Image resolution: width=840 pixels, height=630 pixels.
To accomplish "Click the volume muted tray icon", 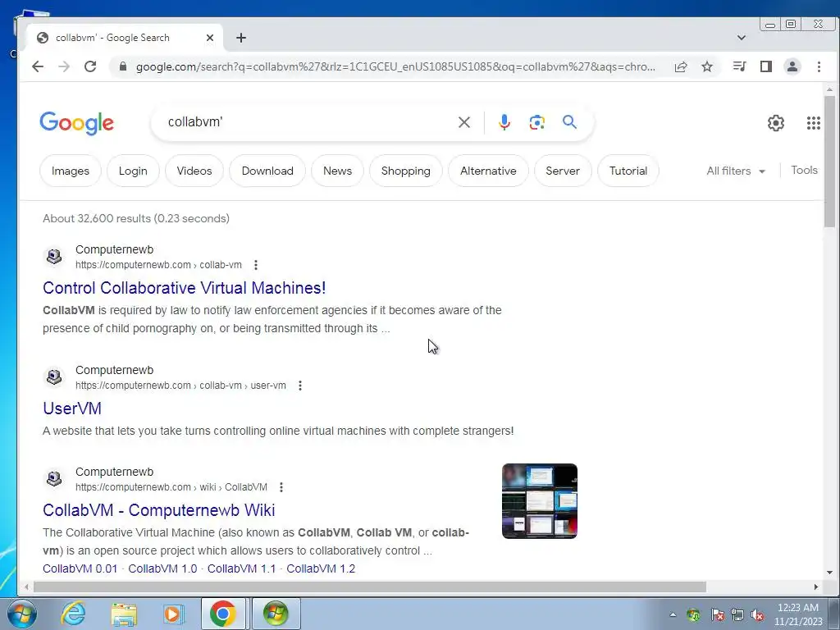I will coord(757,615).
